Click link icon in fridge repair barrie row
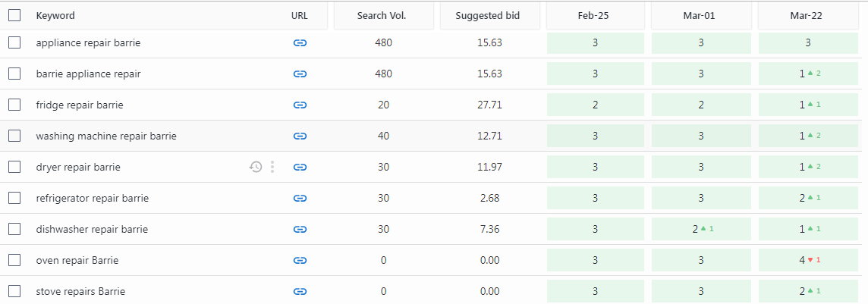This screenshot has width=868, height=304. [300, 105]
